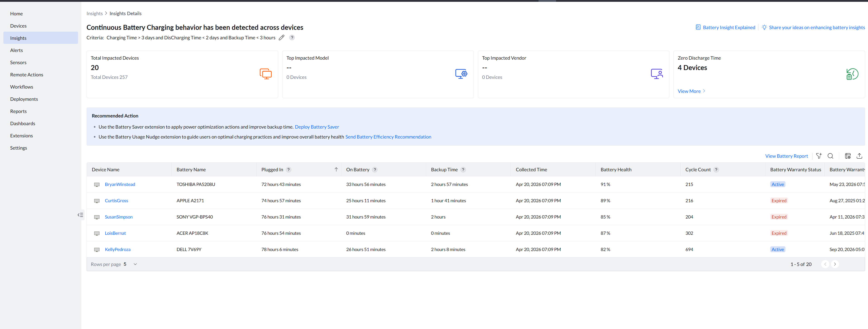The width and height of the screenshot is (868, 329).
Task: Click the Insights breadcrumb link
Action: [x=94, y=14]
